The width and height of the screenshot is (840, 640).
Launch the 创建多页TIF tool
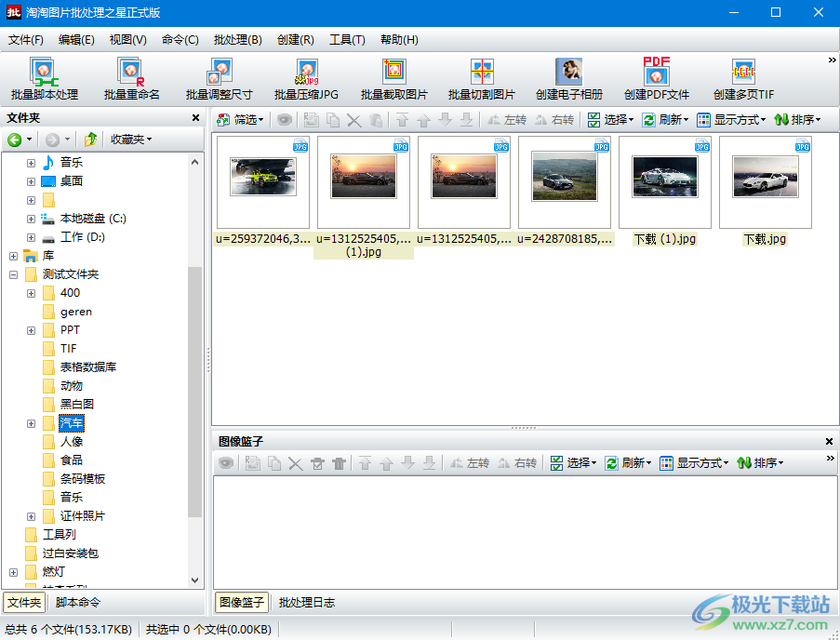(743, 80)
